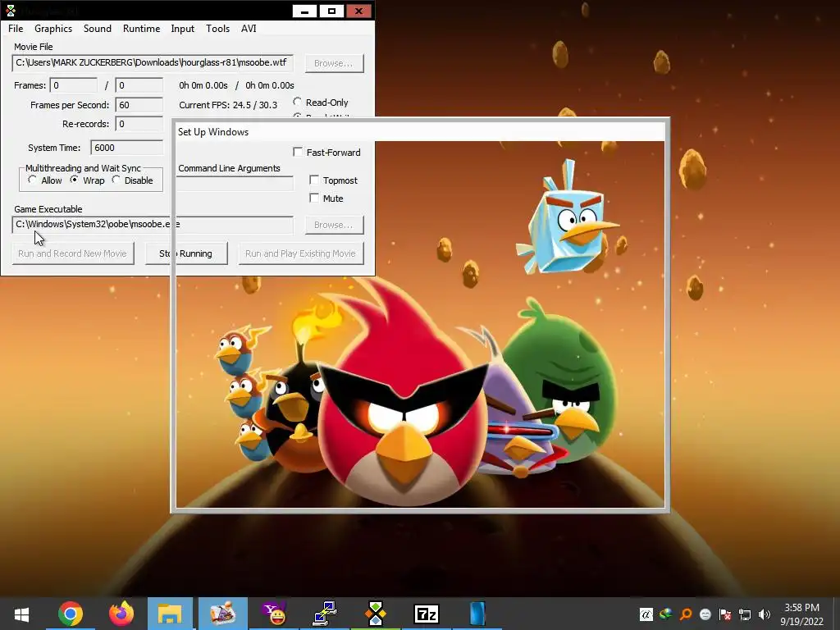Click the alpha tray icon
840x630 pixels.
(646, 614)
